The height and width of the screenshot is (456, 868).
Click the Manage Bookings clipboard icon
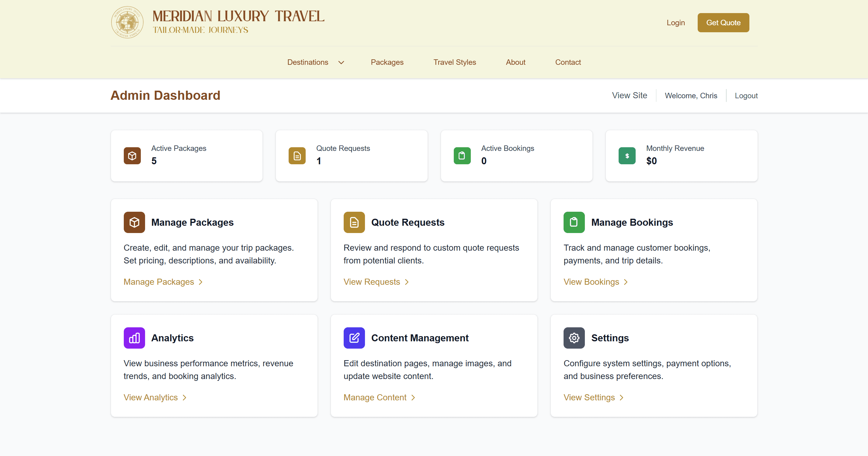click(574, 222)
